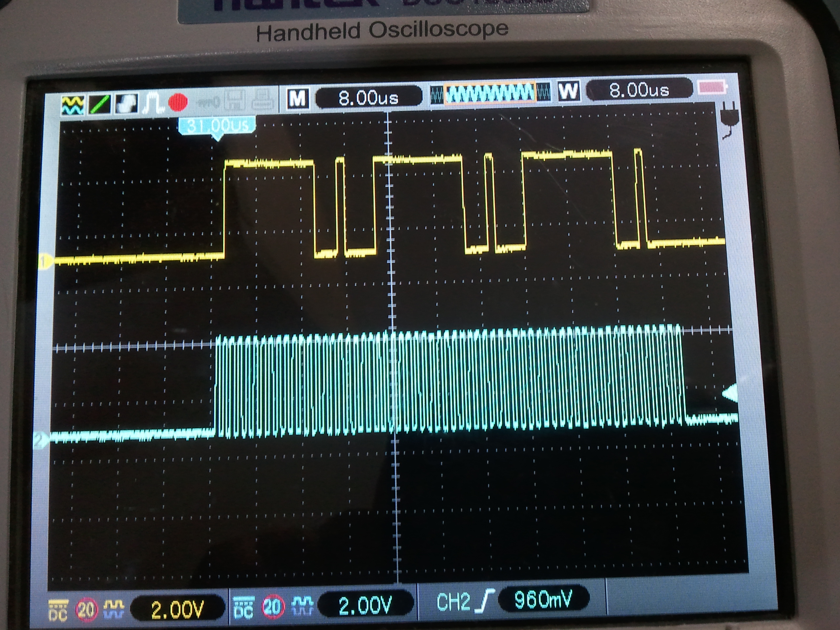The width and height of the screenshot is (840, 630).
Task: Click the white blob persistence icon
Action: tap(126, 104)
